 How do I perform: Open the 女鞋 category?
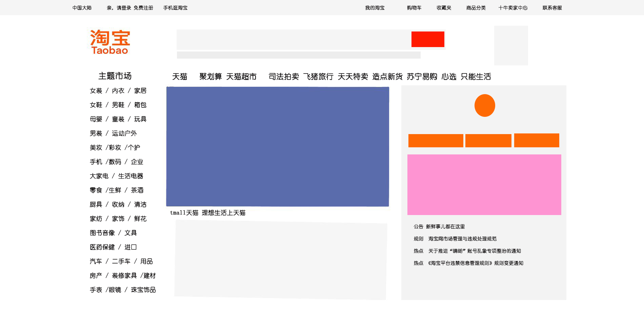[96, 105]
